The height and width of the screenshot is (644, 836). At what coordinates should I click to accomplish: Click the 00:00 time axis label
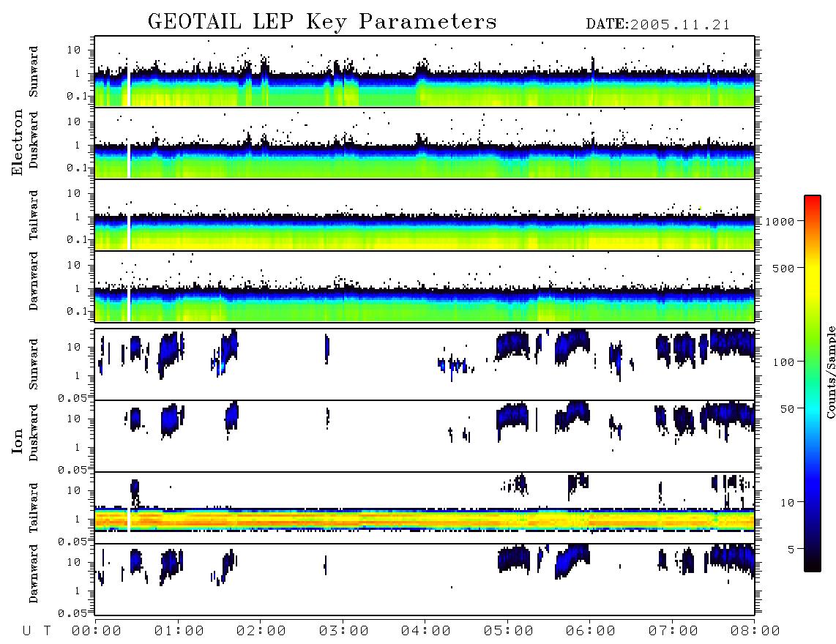97,632
